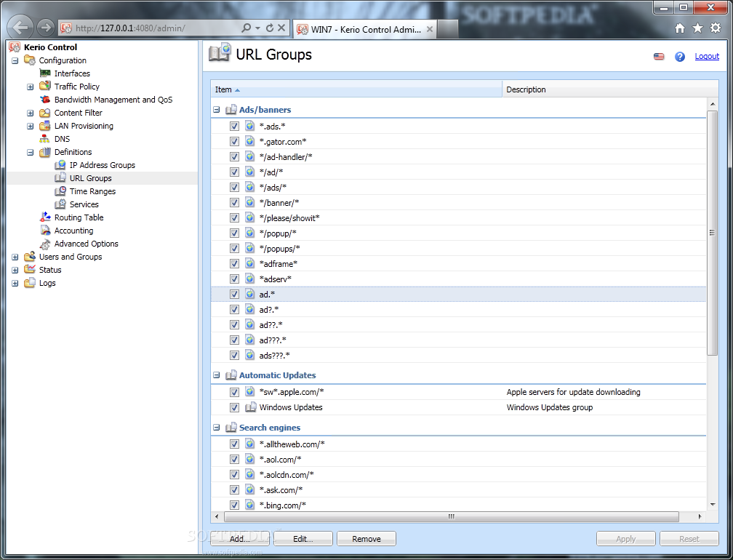
Task: Click the Accounting icon
Action: click(x=45, y=230)
